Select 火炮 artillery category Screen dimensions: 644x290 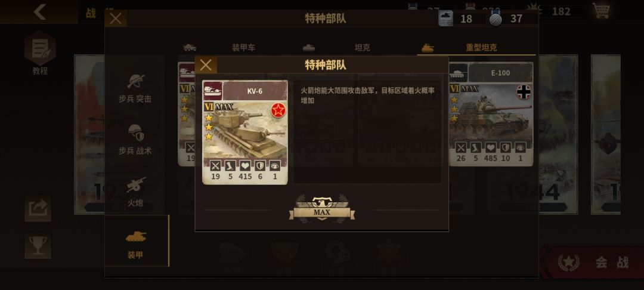click(135, 192)
